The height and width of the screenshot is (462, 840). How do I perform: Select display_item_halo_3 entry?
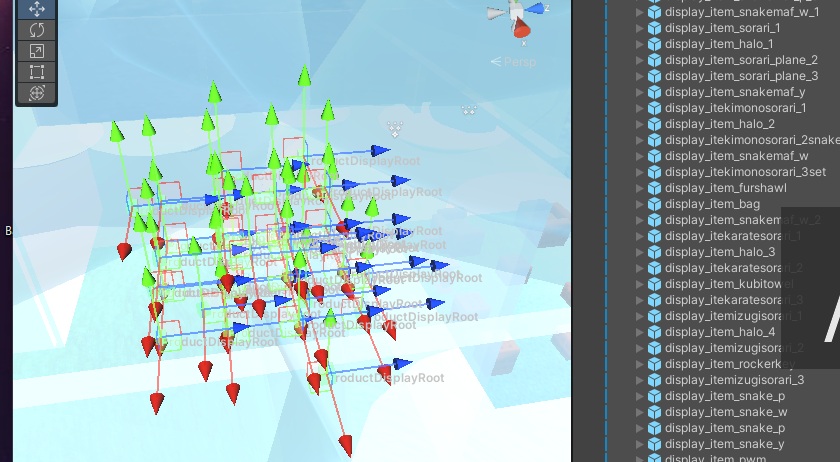tap(719, 252)
